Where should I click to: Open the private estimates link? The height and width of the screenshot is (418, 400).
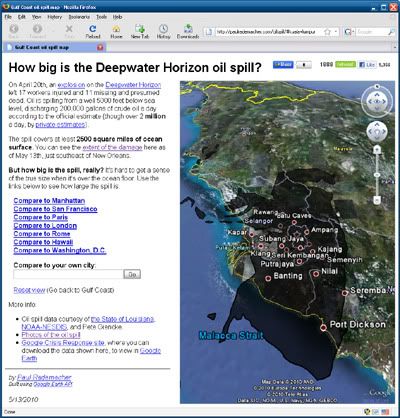click(x=61, y=125)
